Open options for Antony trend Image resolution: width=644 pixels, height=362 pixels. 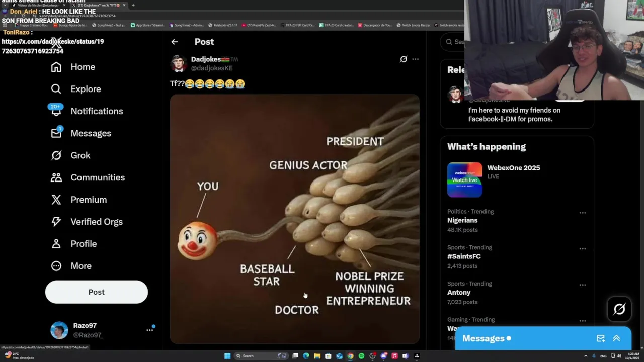[583, 285]
